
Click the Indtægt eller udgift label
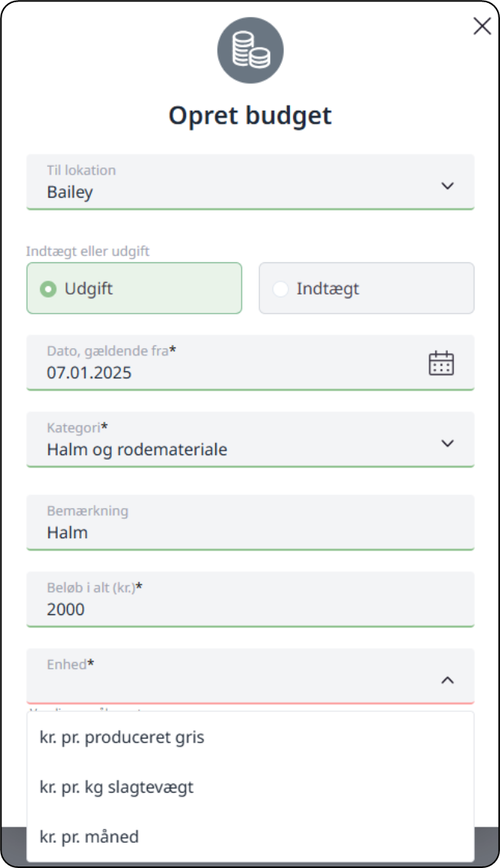[x=87, y=251]
